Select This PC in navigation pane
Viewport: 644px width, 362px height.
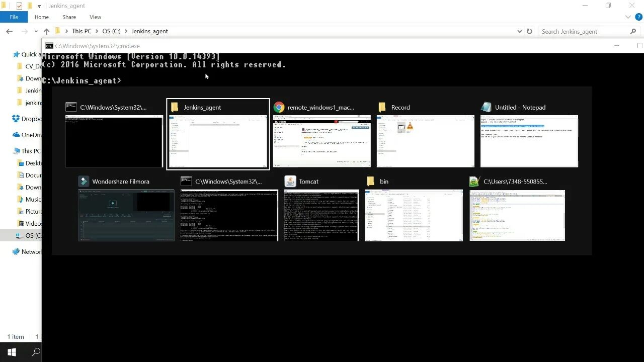[27, 151]
